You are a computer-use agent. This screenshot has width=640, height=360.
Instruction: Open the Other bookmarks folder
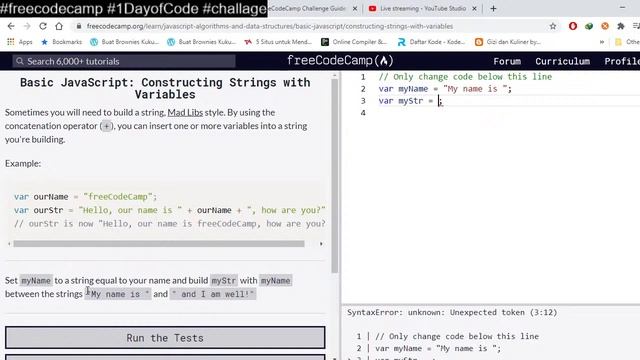click(628, 42)
